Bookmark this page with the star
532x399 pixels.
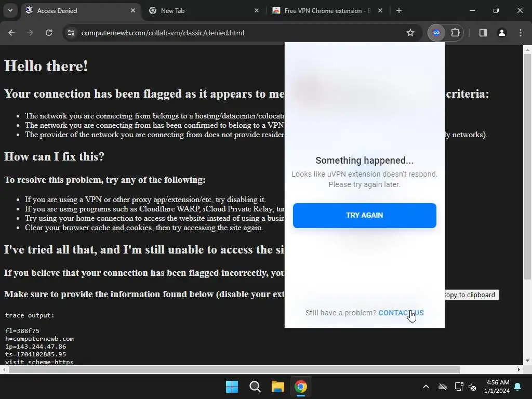[x=410, y=33]
